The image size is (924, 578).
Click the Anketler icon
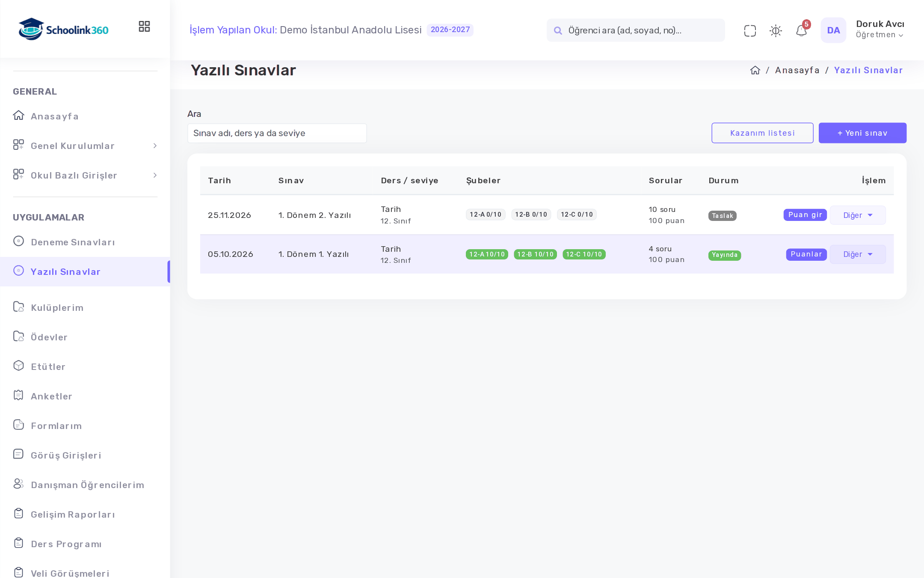tap(18, 396)
